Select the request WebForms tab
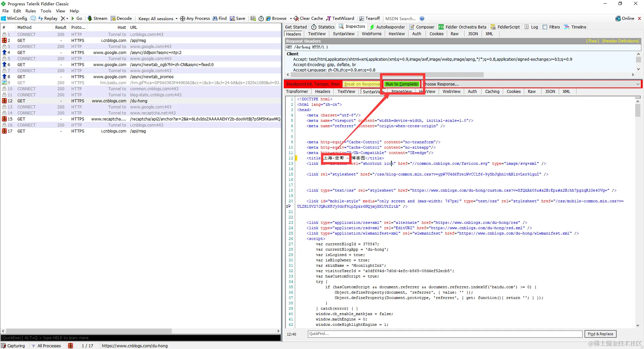 372,34
